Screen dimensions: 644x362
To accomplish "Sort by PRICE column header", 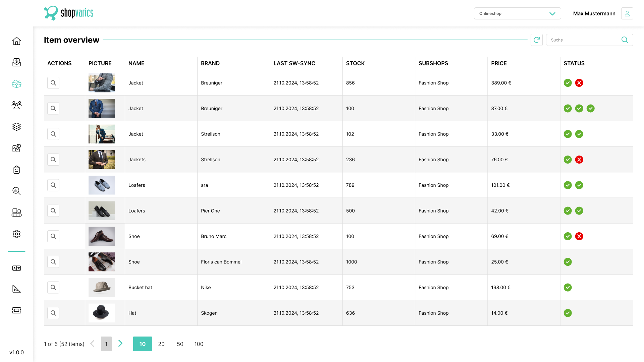I will coord(499,63).
